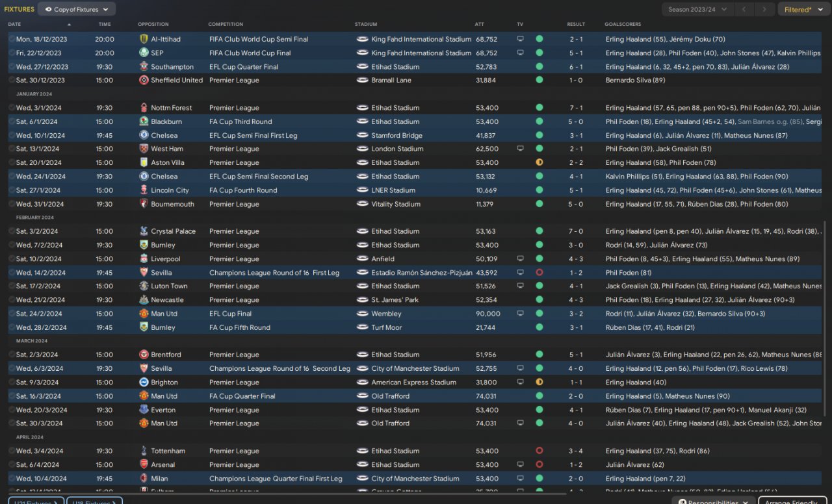Image resolution: width=832 pixels, height=504 pixels.
Task: Click the TV icon on the West Ham row
Action: 520,149
